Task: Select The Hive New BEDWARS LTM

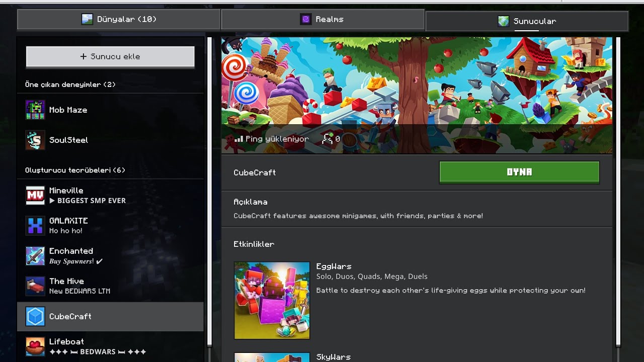Action: click(110, 286)
